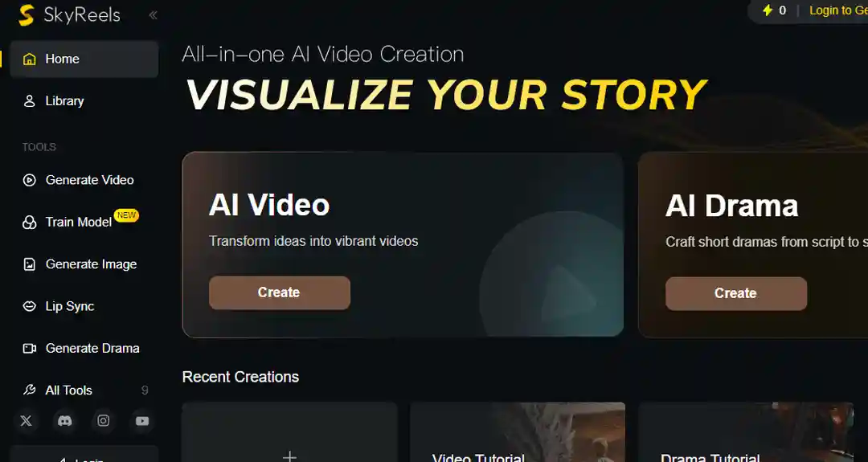Open the Video Tutorial thumbnail
868x462 pixels.
pyautogui.click(x=518, y=432)
